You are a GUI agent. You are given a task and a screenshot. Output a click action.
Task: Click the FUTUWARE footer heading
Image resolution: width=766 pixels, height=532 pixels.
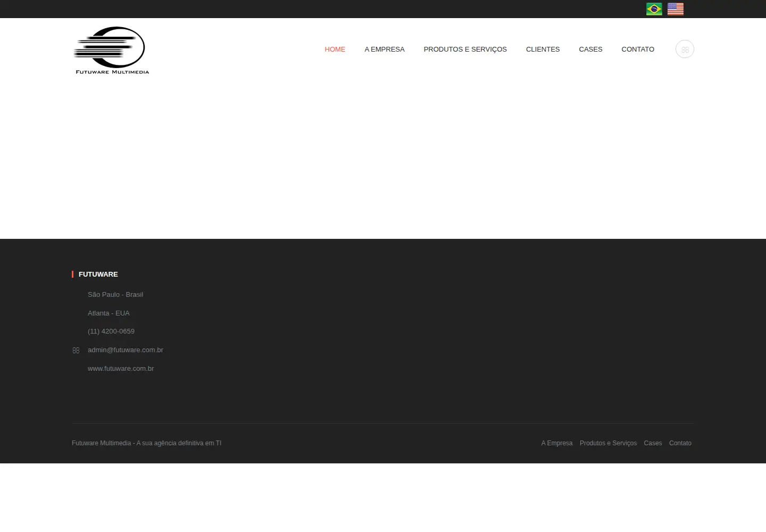(x=98, y=274)
